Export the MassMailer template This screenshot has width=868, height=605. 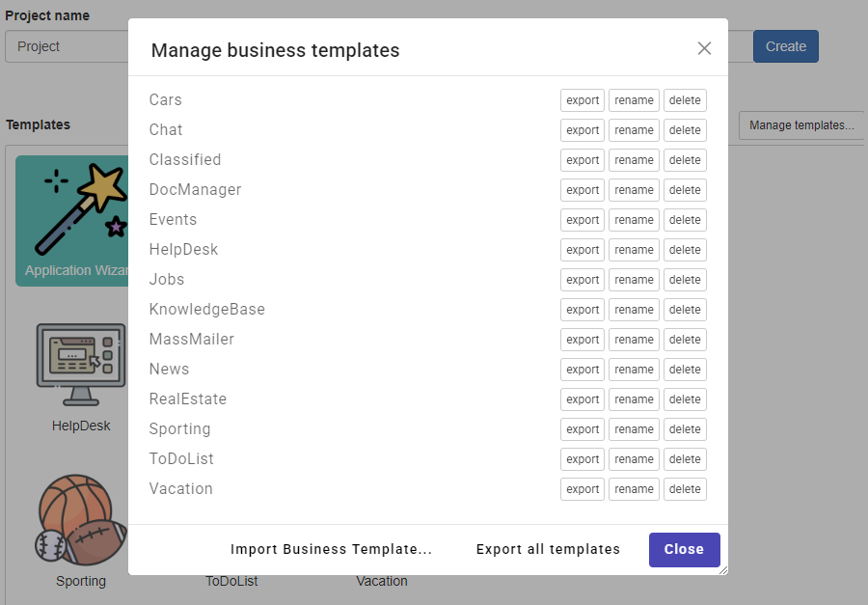click(x=583, y=340)
